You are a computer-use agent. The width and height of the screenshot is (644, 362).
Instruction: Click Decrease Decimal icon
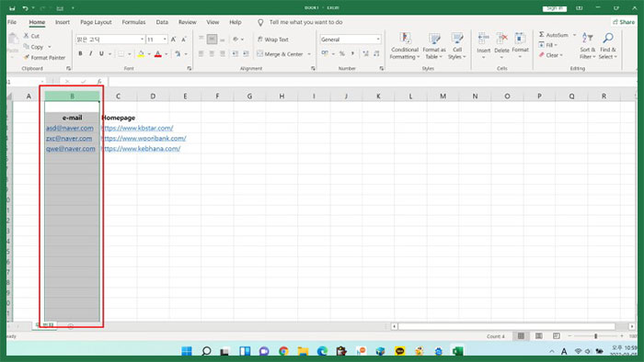(x=375, y=53)
